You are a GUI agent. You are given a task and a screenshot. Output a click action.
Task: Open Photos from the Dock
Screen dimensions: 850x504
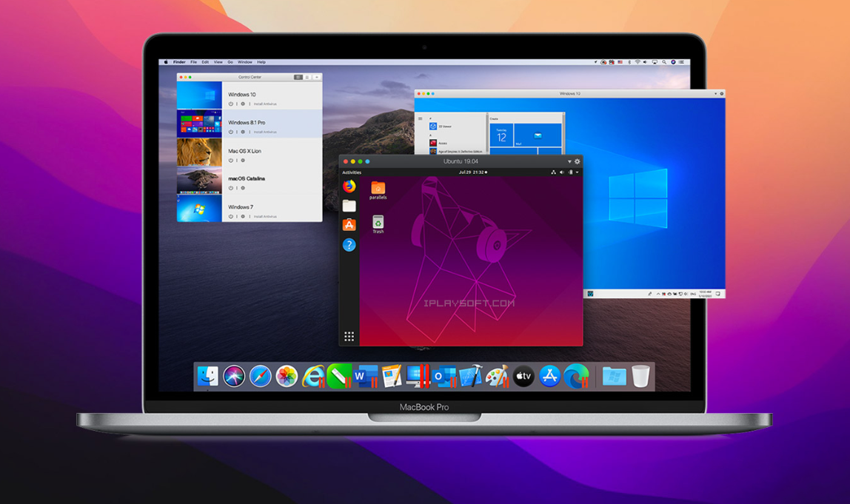pos(287,376)
